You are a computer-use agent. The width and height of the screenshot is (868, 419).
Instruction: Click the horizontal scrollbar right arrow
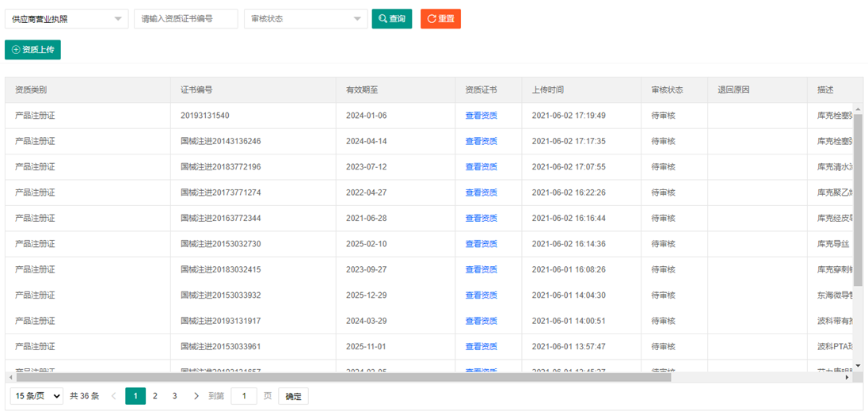847,378
